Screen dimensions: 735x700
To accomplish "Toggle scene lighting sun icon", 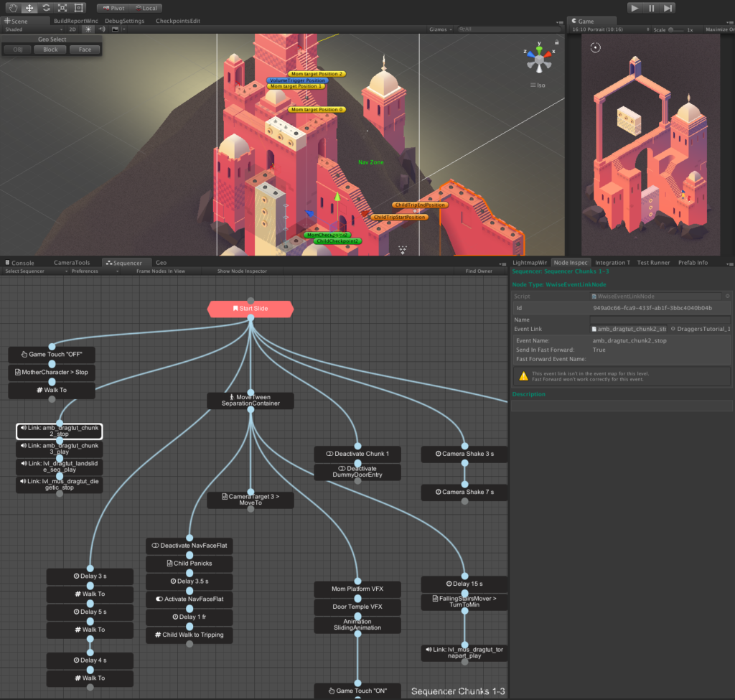I will tap(89, 29).
